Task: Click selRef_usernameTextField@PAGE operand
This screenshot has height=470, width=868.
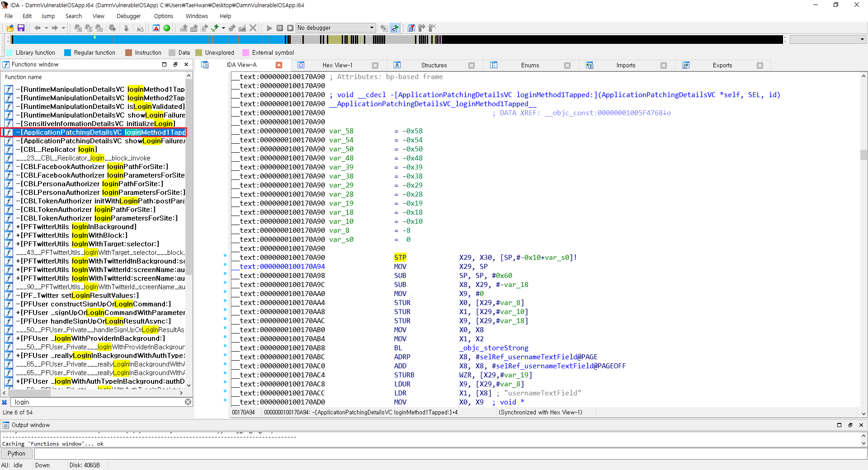Action: coord(537,357)
